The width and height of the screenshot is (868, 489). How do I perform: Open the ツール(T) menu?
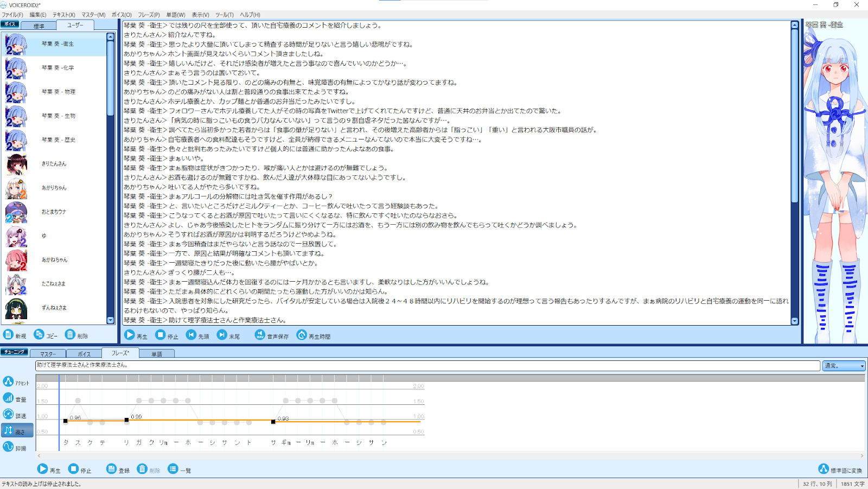click(x=225, y=15)
